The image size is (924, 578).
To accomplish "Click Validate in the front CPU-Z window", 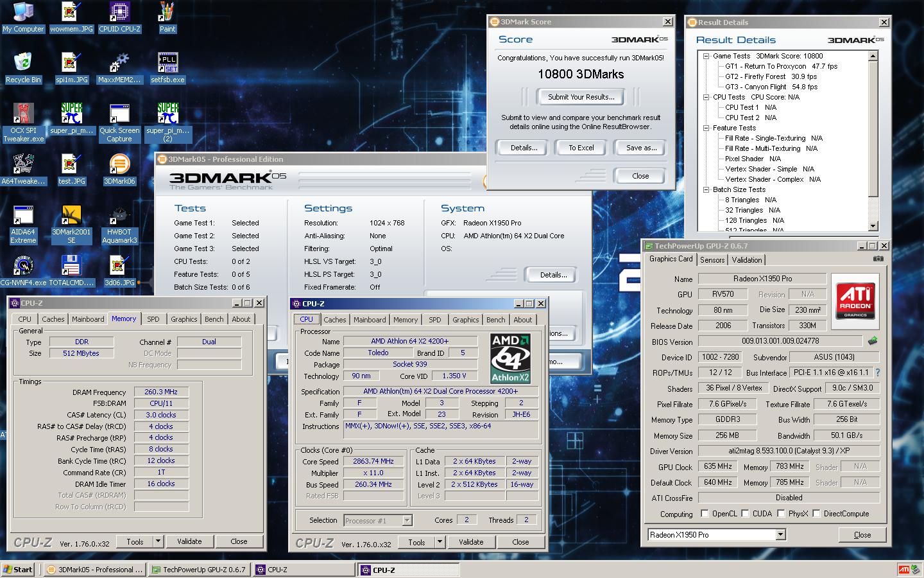I will pyautogui.click(x=471, y=542).
